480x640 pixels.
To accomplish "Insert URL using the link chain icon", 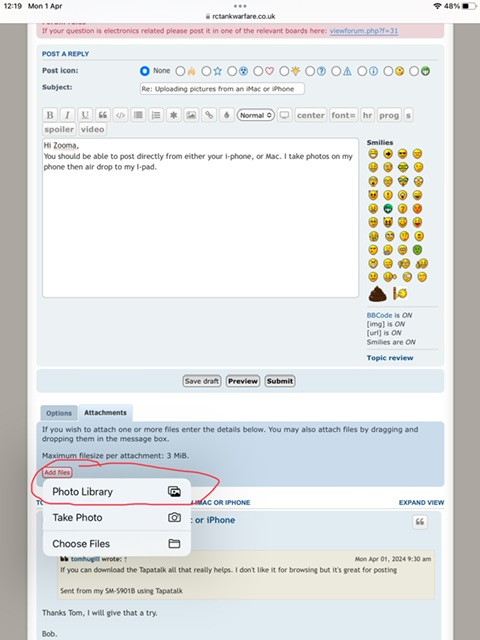I will (209, 115).
